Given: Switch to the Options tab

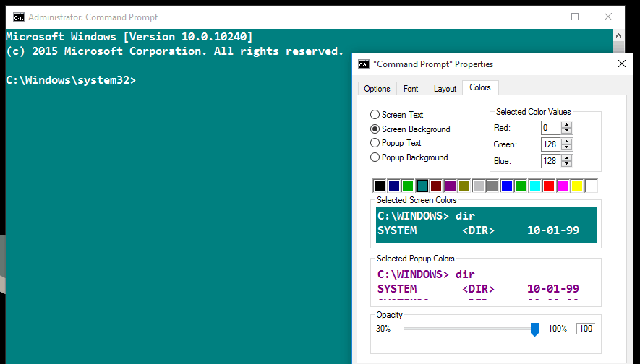Looking at the screenshot, I should coord(377,89).
